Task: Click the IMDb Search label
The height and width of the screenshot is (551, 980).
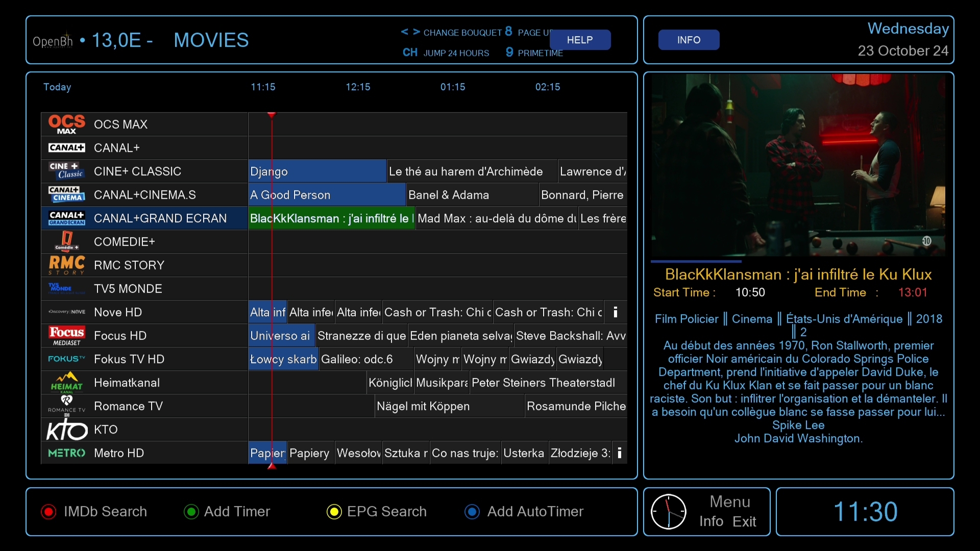Action: (x=105, y=512)
